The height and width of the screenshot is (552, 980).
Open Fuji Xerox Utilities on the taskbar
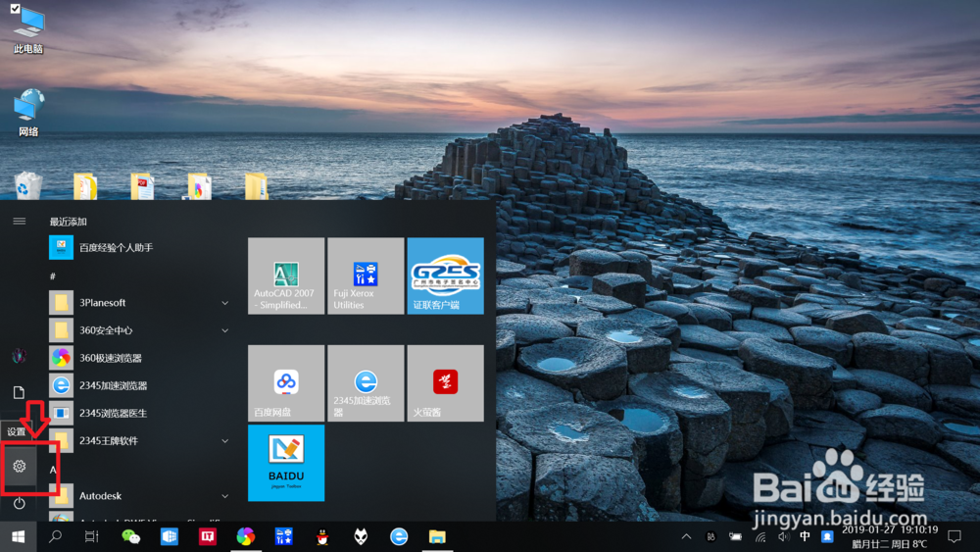[x=284, y=536]
